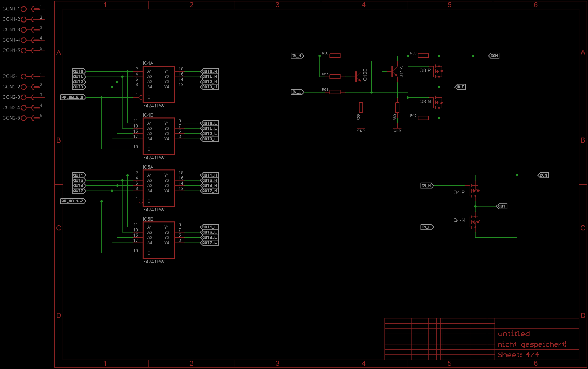
Task: Click the 'CON1-2' connector name text
Action: pos(11,19)
